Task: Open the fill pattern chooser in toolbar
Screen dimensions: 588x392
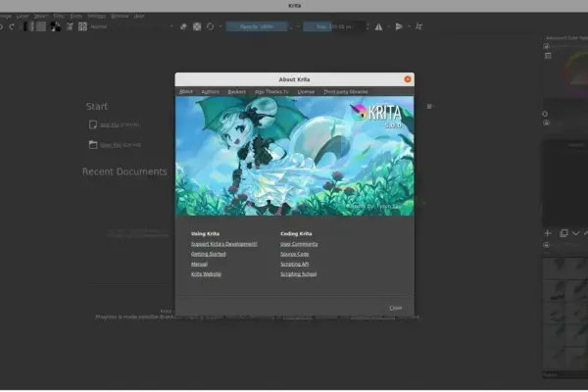Action: coord(41,26)
